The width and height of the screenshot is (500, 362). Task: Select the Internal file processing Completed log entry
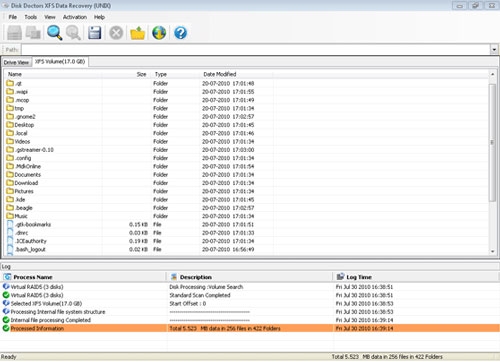[x=51, y=320]
